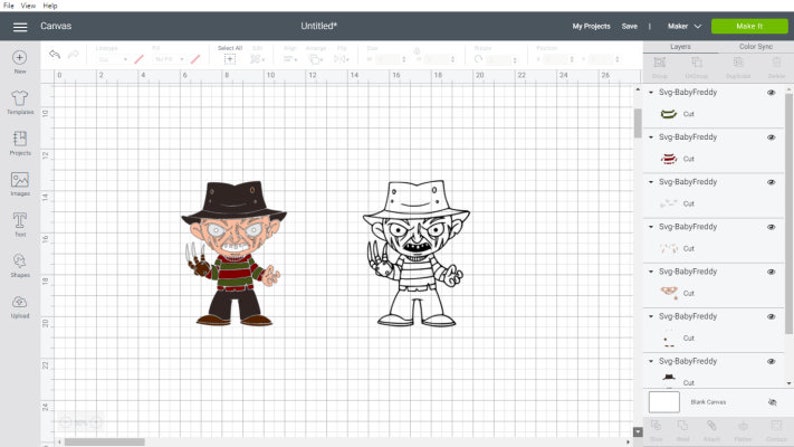Viewport: 794px width, 447px height.
Task: Collapse the red-striped Svg-BabyFreddy group
Action: point(651,137)
